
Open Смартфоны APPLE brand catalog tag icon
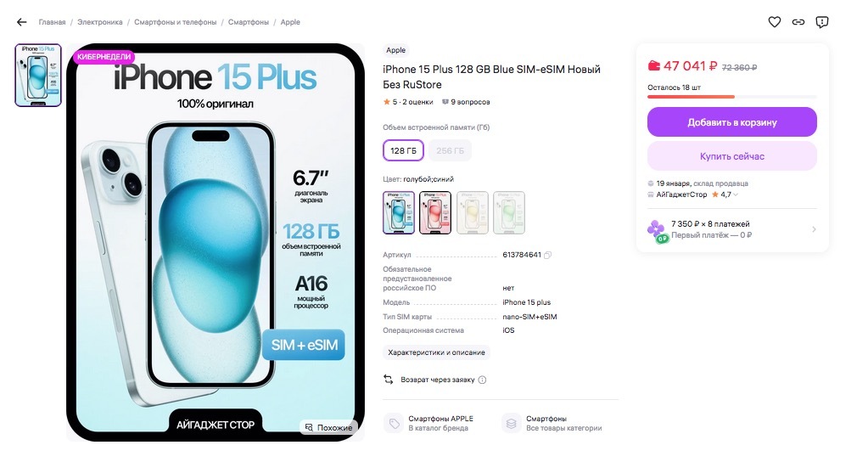(x=394, y=424)
